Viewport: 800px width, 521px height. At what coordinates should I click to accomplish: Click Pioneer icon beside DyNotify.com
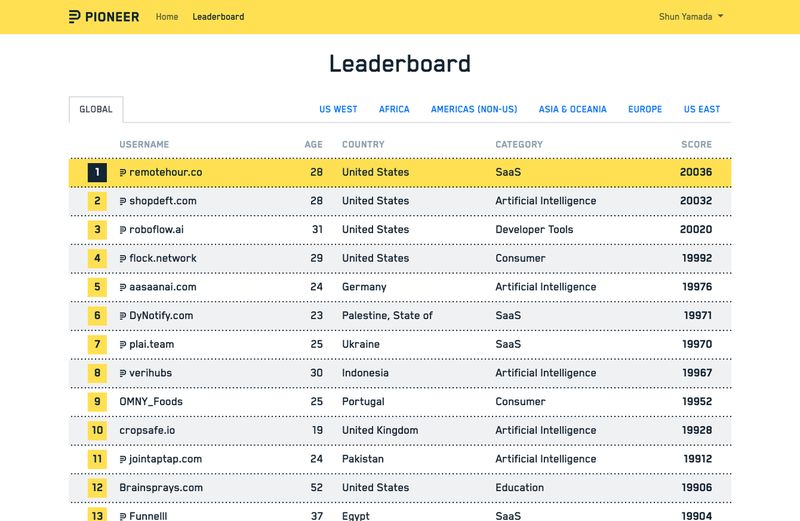click(x=123, y=316)
